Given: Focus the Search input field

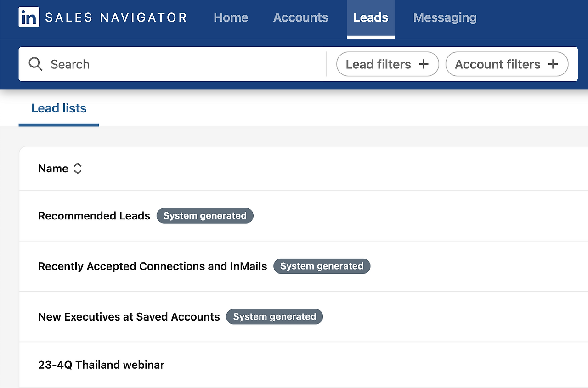Looking at the screenshot, I should click(x=184, y=64).
